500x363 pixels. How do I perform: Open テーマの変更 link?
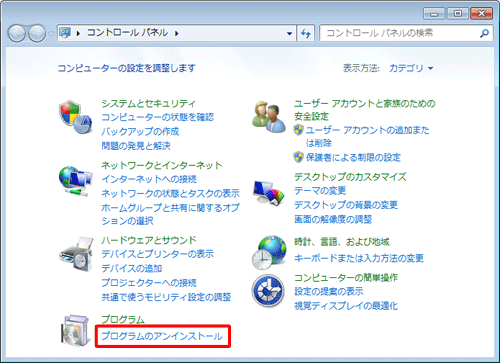click(x=320, y=191)
